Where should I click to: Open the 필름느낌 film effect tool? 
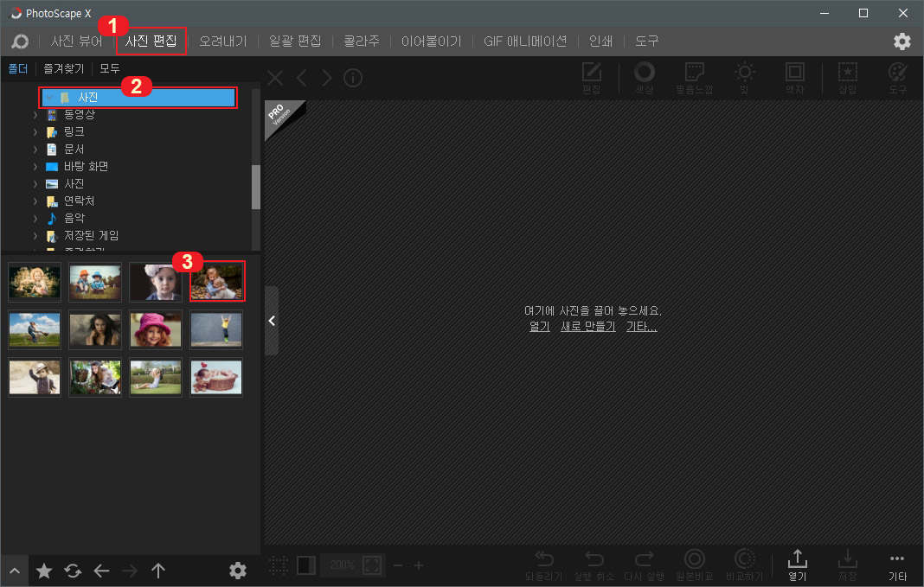(694, 79)
